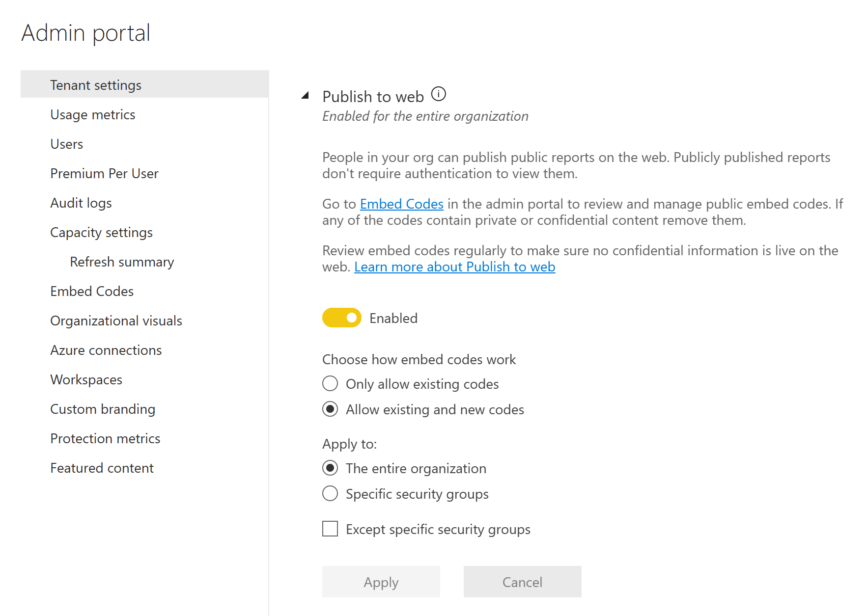The height and width of the screenshot is (616, 867).
Task: Click the Apply button
Action: (x=381, y=582)
